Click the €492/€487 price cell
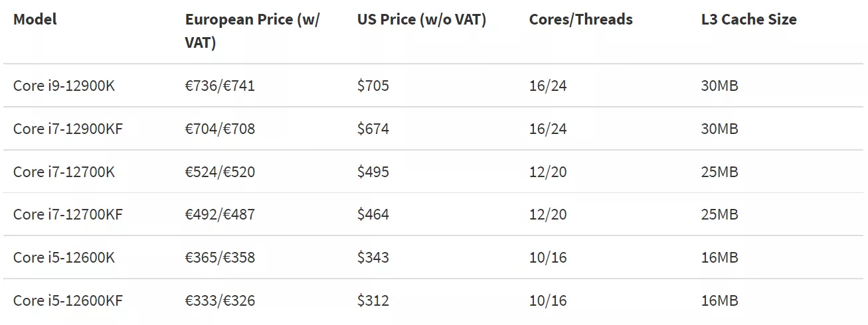This screenshot has width=868, height=325. point(220,214)
